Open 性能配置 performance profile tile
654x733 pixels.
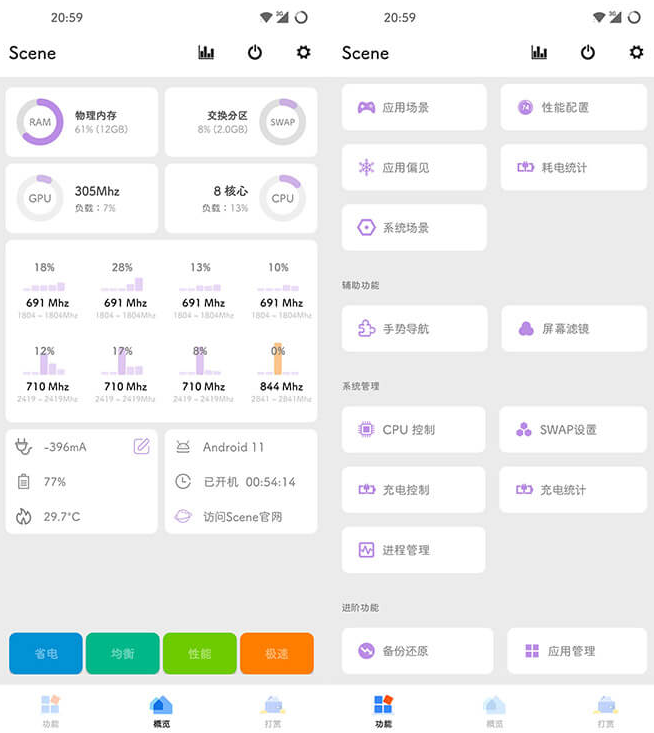click(x=573, y=107)
